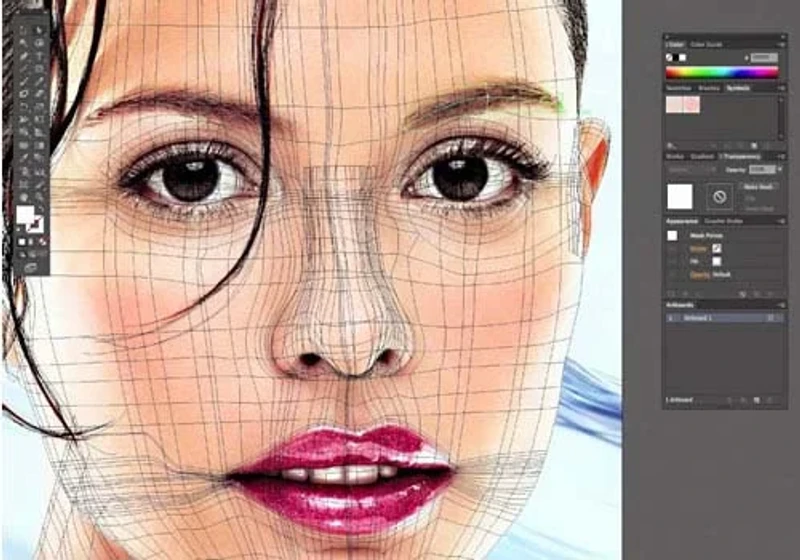The width and height of the screenshot is (800, 560).
Task: Open the Gradient panel tab
Action: pos(702,156)
